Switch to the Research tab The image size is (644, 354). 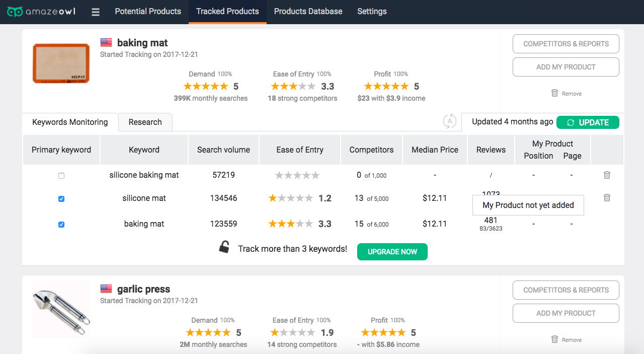(145, 122)
